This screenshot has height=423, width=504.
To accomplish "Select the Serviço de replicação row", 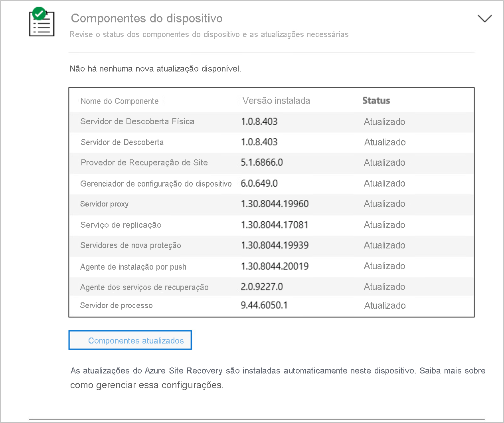I will tap(121, 225).
